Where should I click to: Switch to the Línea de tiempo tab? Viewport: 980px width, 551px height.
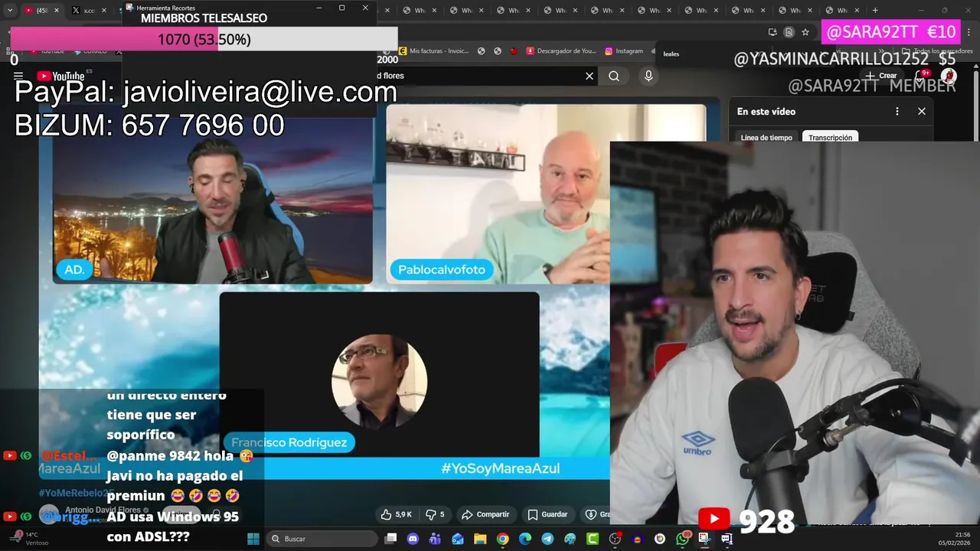(x=766, y=138)
